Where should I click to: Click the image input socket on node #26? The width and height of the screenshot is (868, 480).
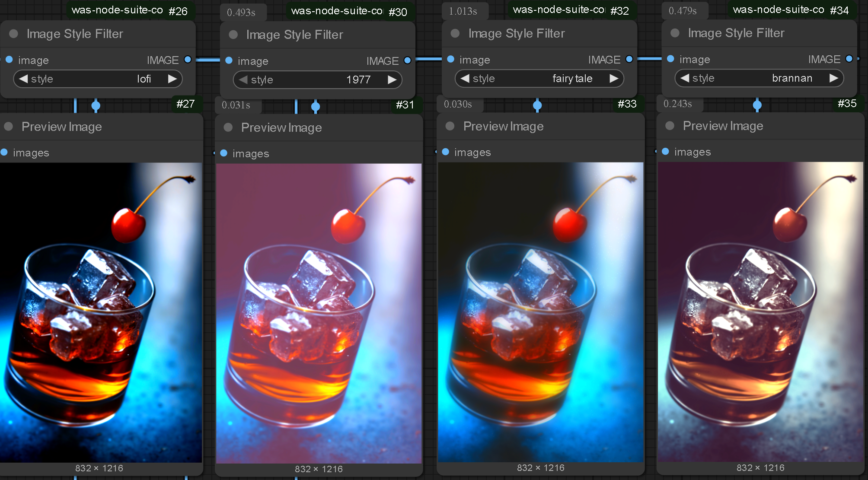pos(9,60)
